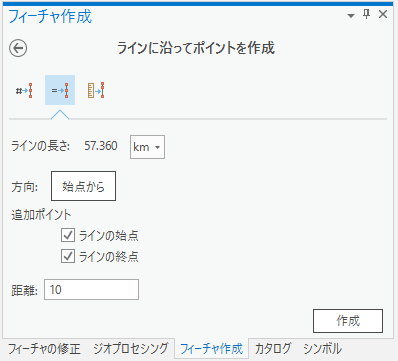Uncheck ラインの始点 checkbox
This screenshot has height=361, width=398.
68,235
